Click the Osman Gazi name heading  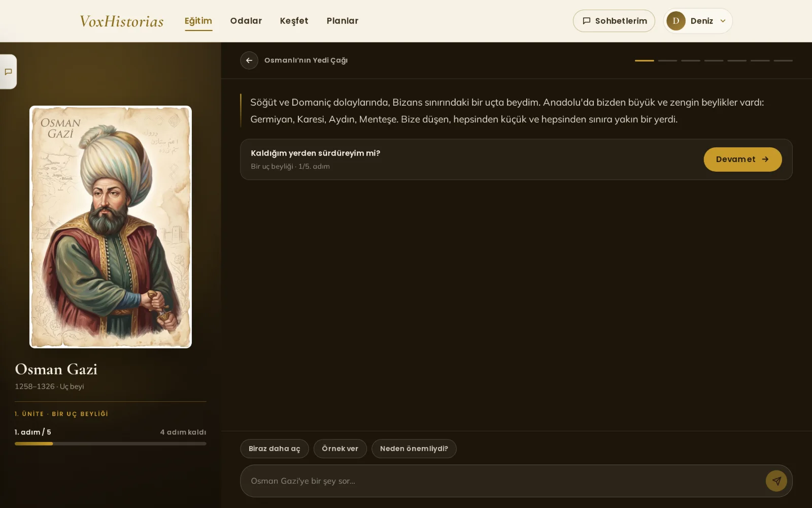click(56, 369)
